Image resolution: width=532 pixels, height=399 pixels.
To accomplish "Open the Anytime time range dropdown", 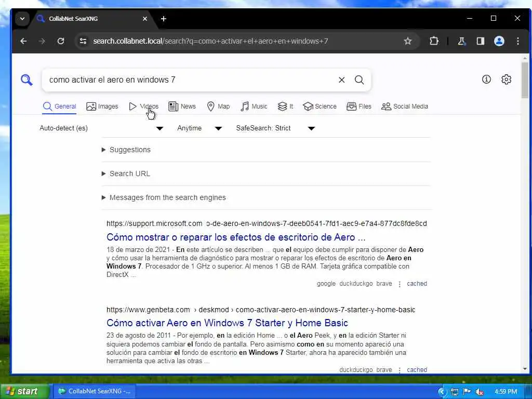I will [x=199, y=128].
